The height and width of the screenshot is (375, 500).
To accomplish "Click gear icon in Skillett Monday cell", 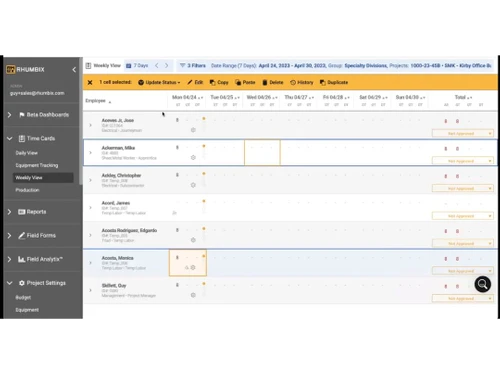I will click(193, 295).
